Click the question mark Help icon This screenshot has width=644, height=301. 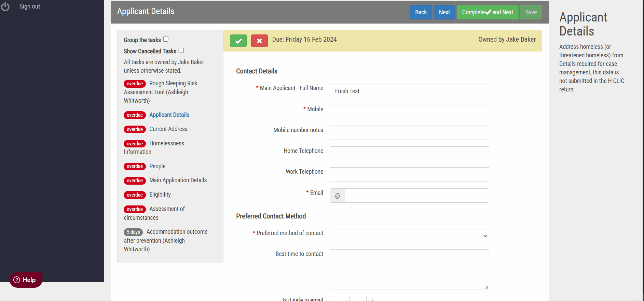(17, 280)
